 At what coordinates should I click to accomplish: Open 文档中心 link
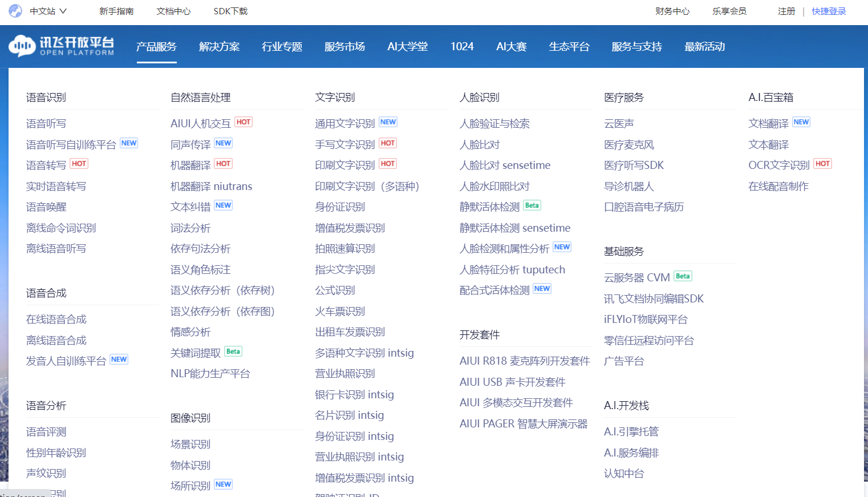pyautogui.click(x=173, y=11)
